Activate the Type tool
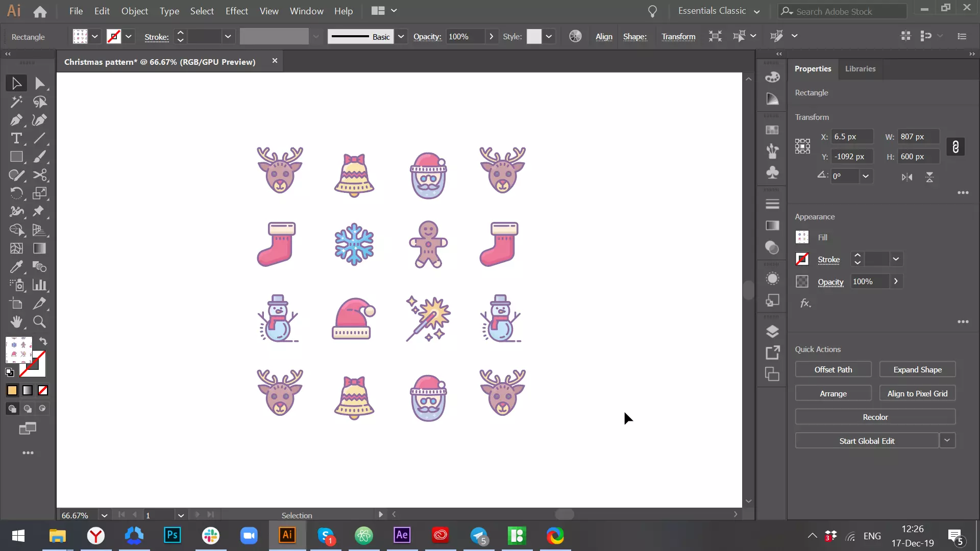This screenshot has width=980, height=551. point(16,138)
